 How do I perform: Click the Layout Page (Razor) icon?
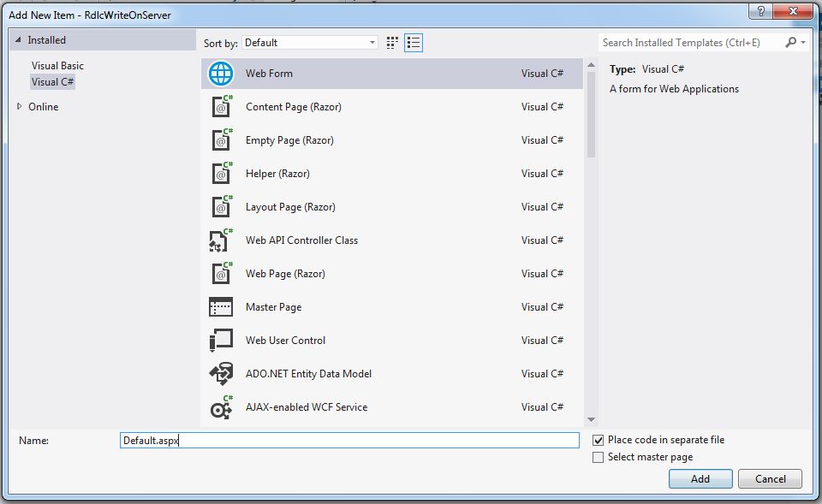click(221, 207)
